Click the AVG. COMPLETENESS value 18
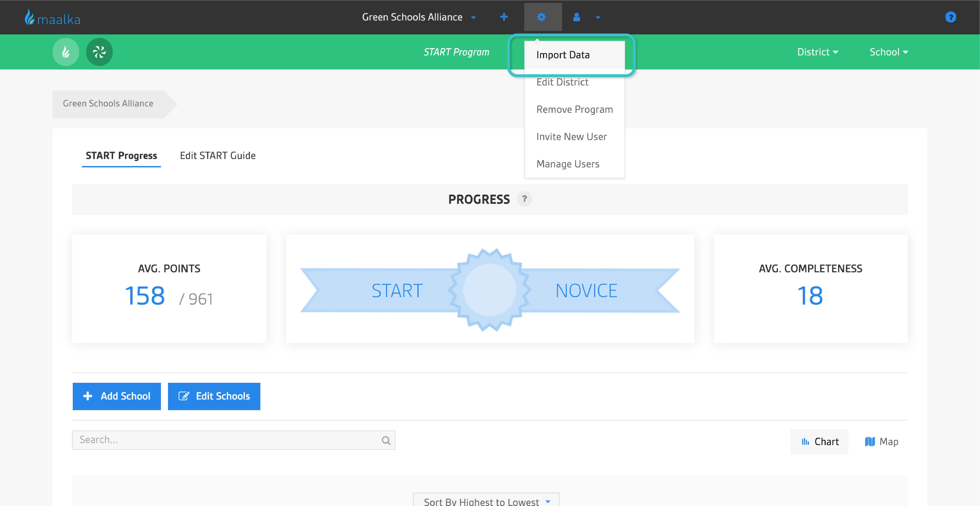 pos(810,296)
